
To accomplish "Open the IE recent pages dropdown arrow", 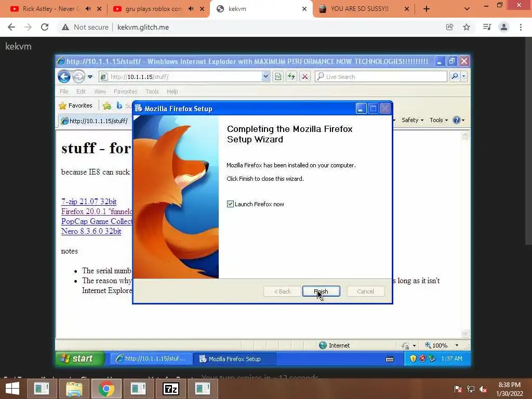I will [x=90, y=77].
